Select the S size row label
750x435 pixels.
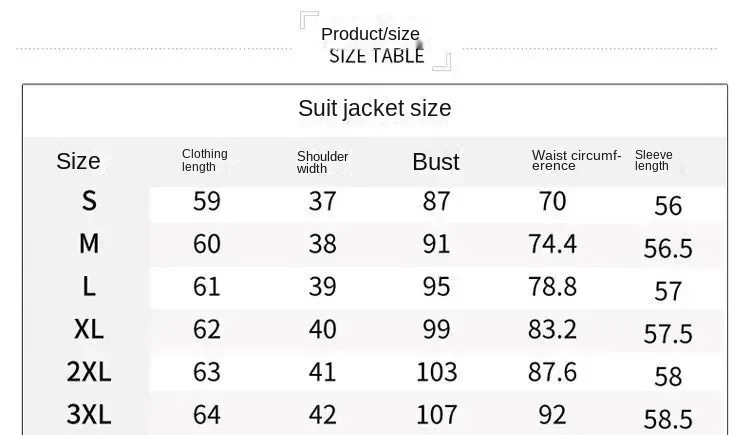pyautogui.click(x=89, y=201)
